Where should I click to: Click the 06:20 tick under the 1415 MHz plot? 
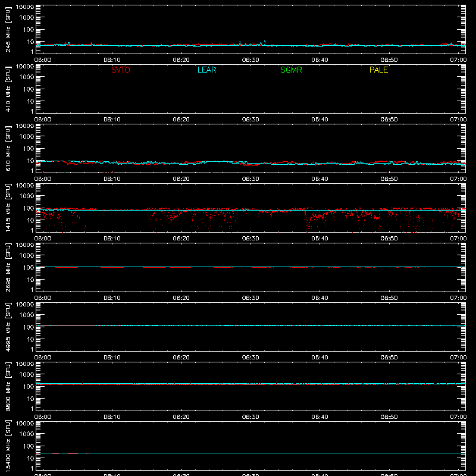click(x=181, y=239)
